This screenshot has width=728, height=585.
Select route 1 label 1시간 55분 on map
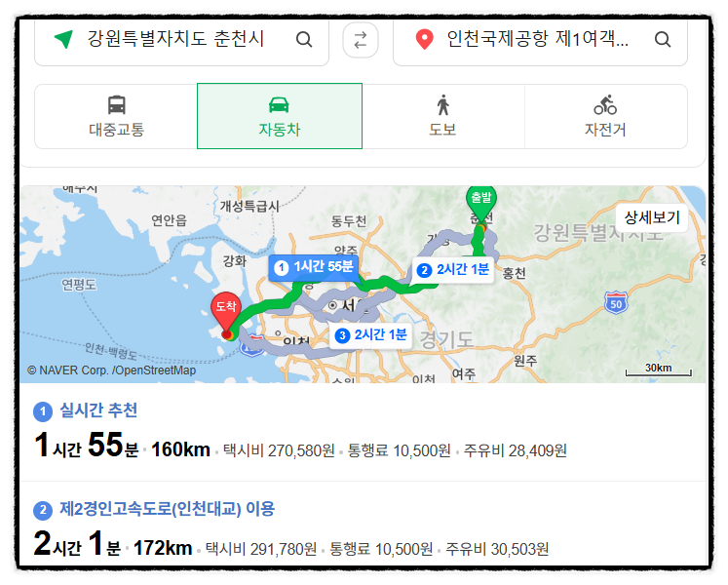click(314, 267)
